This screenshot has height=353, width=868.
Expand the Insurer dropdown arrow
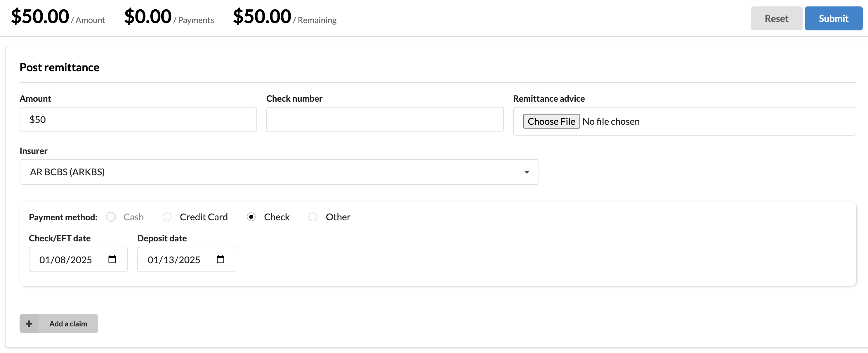[527, 172]
